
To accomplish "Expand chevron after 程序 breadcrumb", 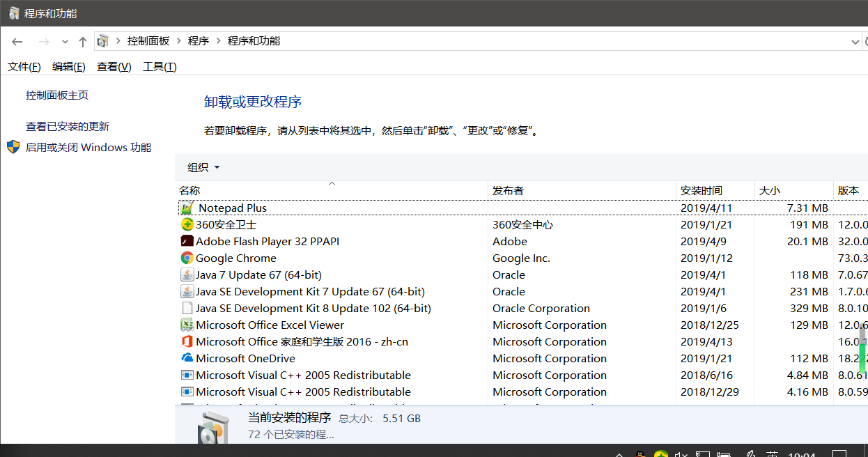I will click(219, 41).
